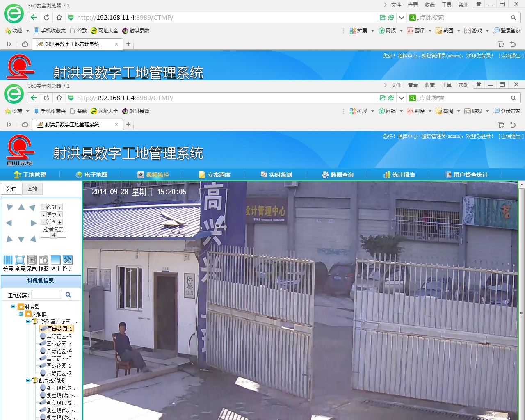The image size is (525, 420).
Task: Open the 用户督查统计 menu
Action: pos(467,175)
